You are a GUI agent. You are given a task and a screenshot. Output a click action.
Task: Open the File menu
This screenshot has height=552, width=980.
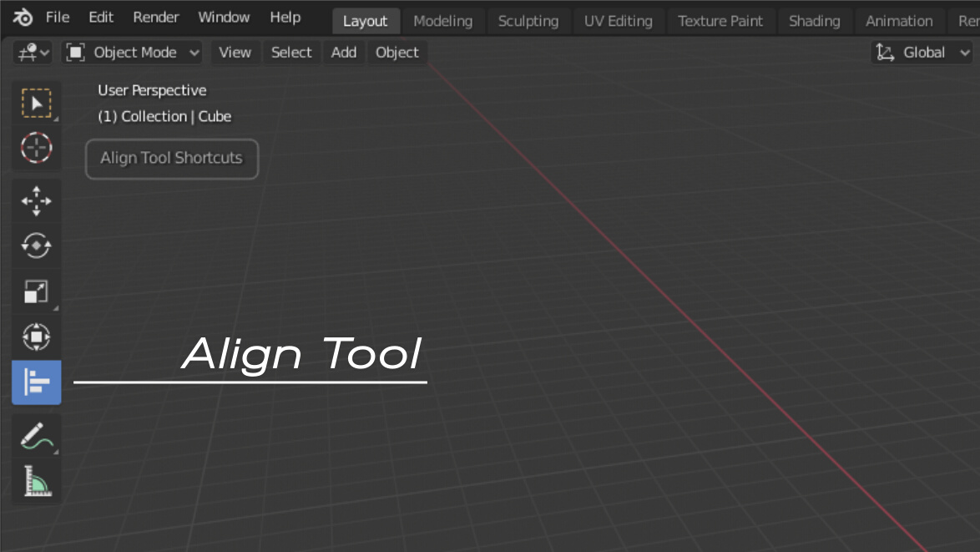(x=57, y=17)
